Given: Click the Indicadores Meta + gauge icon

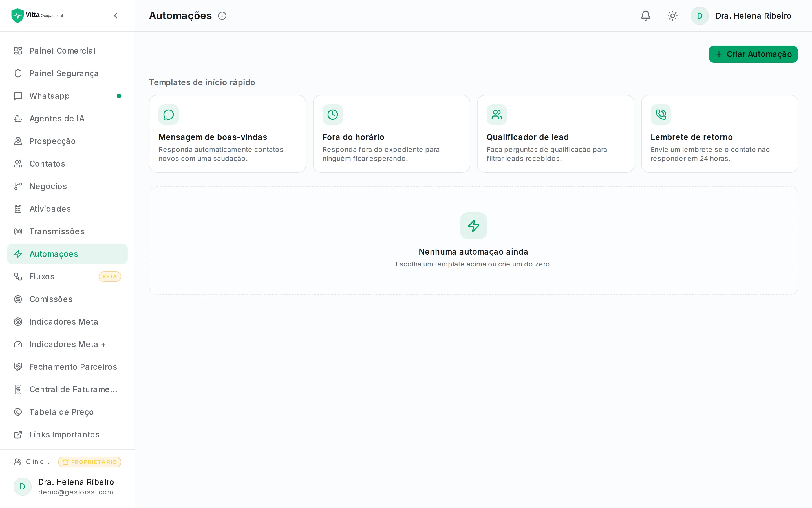Looking at the screenshot, I should tap(18, 344).
